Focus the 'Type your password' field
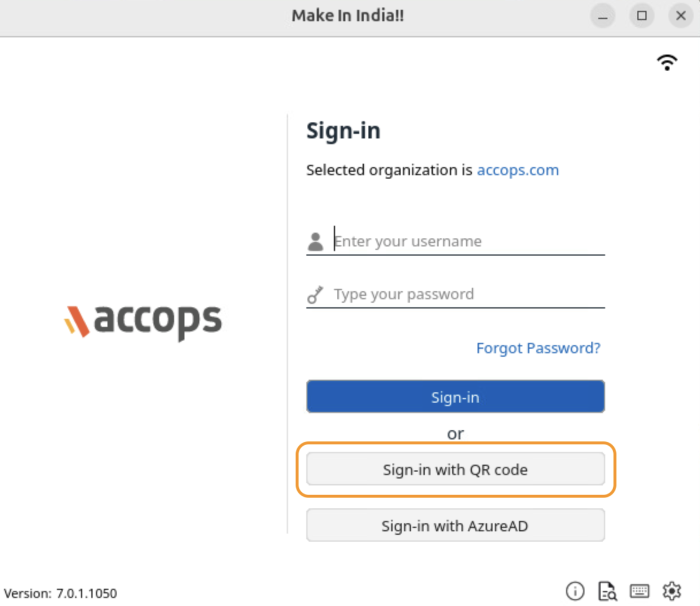 pyautogui.click(x=468, y=294)
